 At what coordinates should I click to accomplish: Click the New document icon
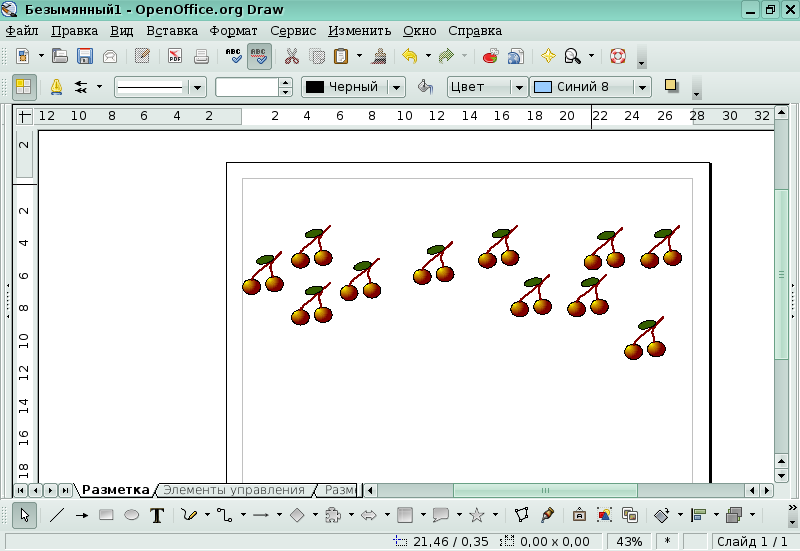(23, 56)
